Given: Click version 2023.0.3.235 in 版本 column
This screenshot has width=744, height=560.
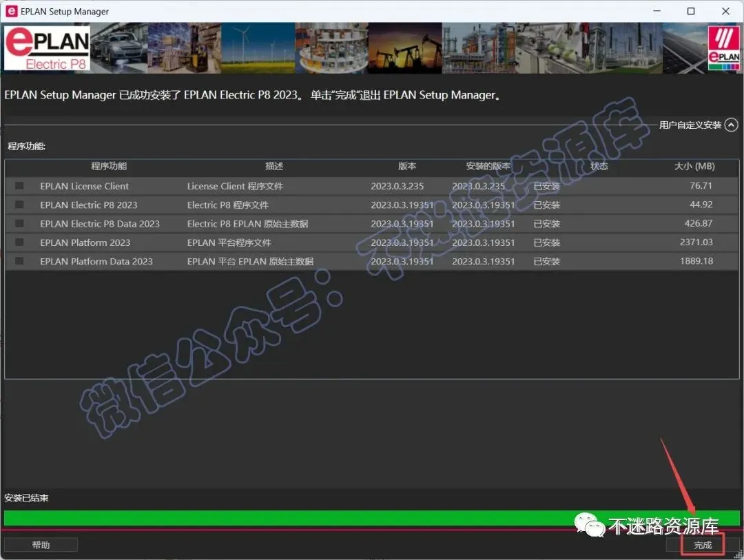Looking at the screenshot, I should click(397, 186).
